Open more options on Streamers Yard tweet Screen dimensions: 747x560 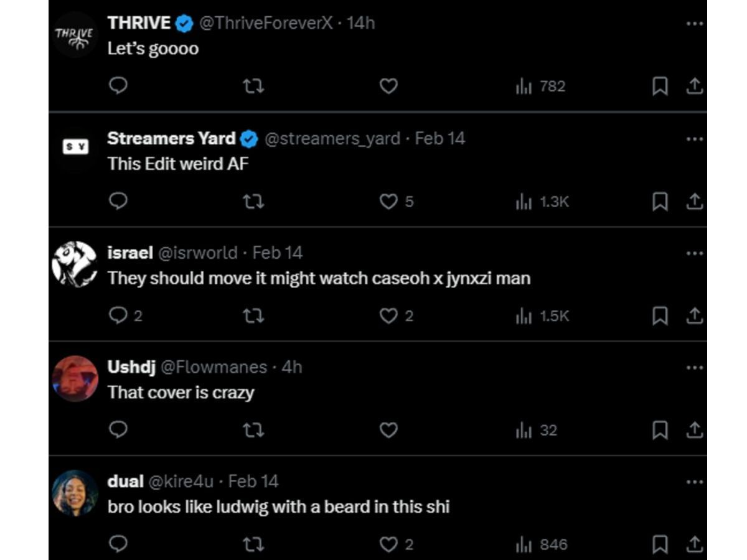pos(694,139)
